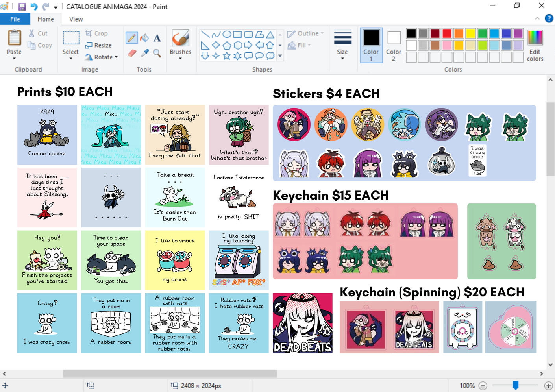The image size is (555, 392).
Task: Click the Resize button
Action: coord(98,45)
